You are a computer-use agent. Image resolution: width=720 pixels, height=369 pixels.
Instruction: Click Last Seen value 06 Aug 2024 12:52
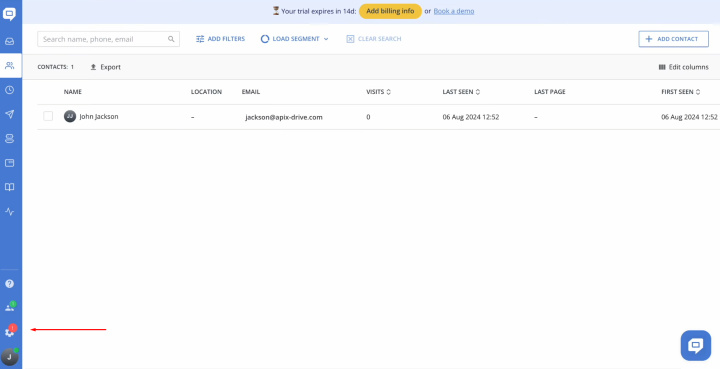coord(471,117)
